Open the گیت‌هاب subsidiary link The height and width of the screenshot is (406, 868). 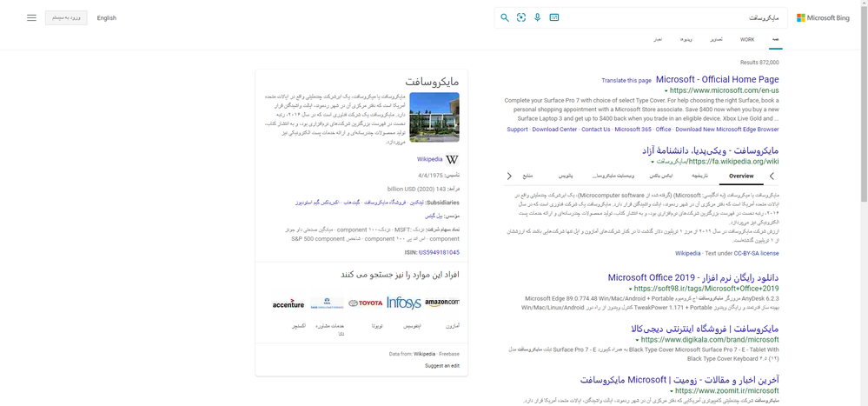tap(352, 203)
